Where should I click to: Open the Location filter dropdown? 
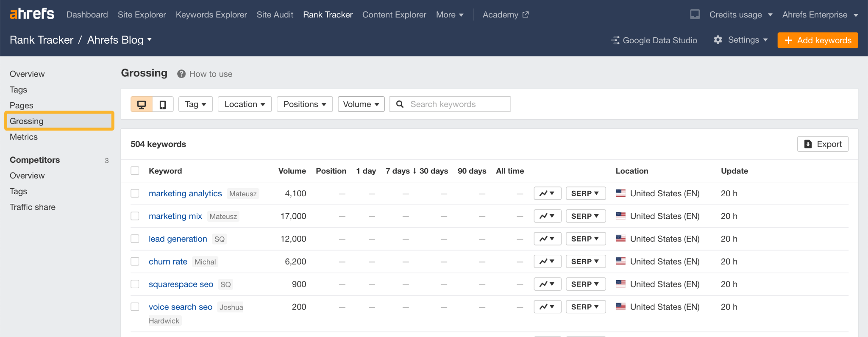click(245, 104)
